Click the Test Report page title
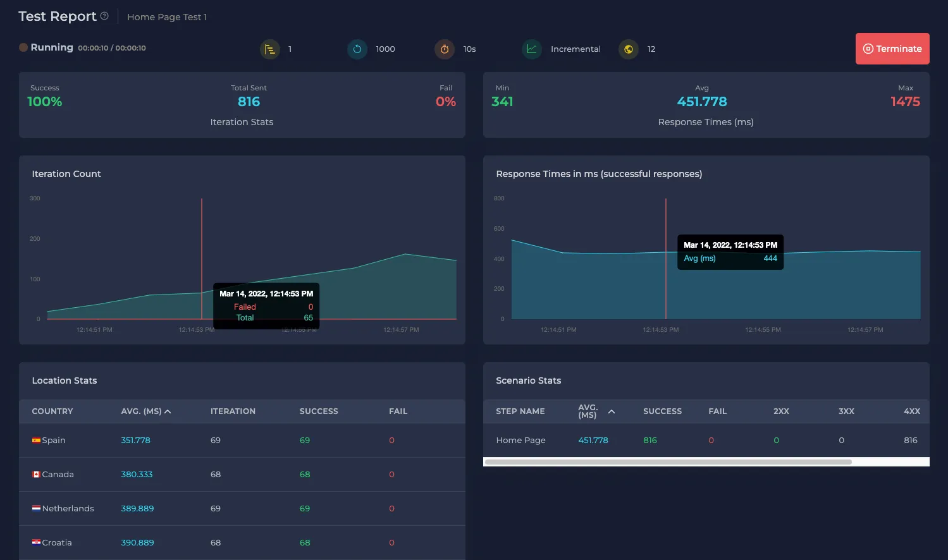This screenshot has width=948, height=560. tap(58, 16)
